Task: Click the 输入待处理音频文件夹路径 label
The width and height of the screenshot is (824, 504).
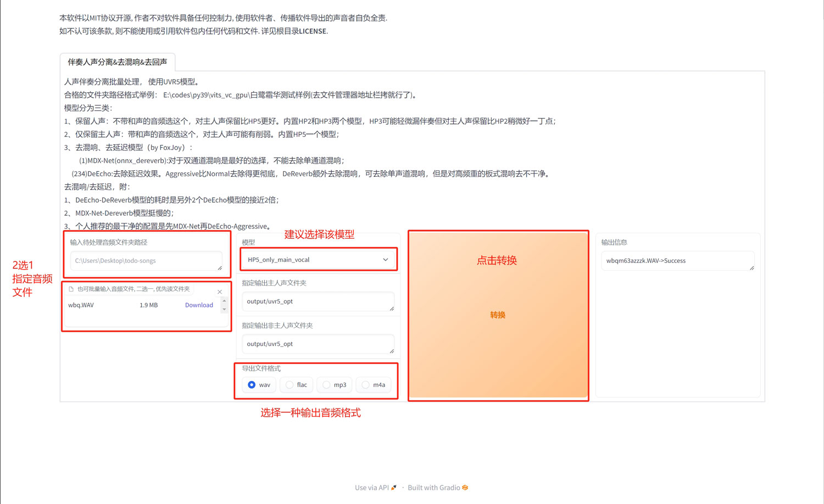Action: click(x=109, y=242)
